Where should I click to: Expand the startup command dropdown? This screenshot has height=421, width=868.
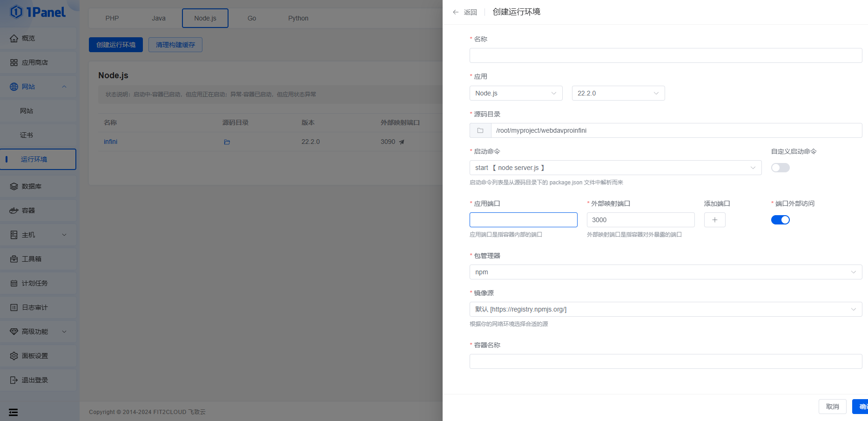pos(615,168)
